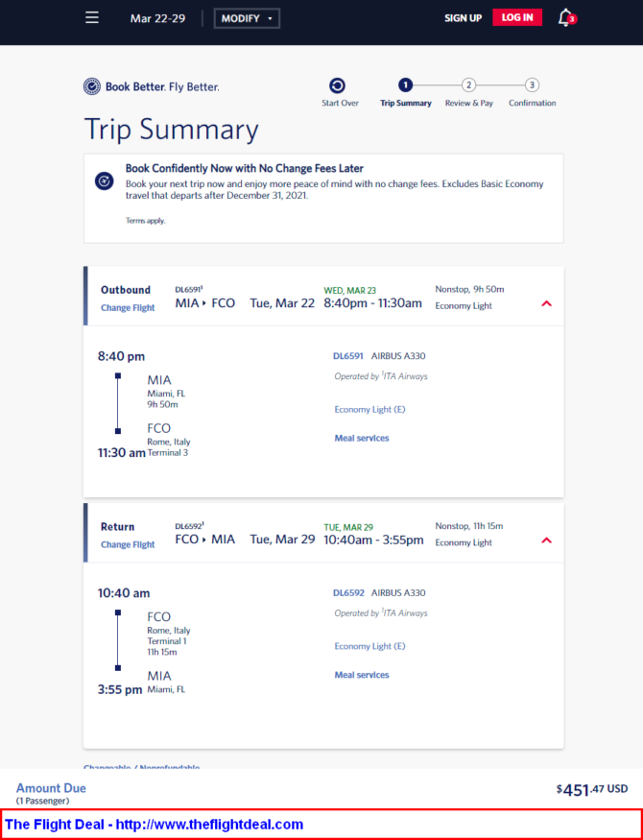The width and height of the screenshot is (643, 840).
Task: Open the hamburger navigation menu
Action: click(x=92, y=17)
